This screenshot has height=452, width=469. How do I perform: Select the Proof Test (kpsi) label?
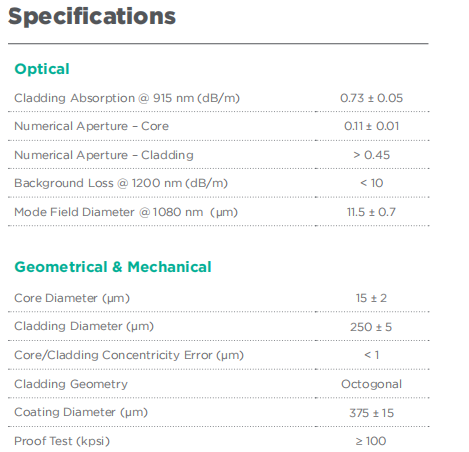pos(62,441)
